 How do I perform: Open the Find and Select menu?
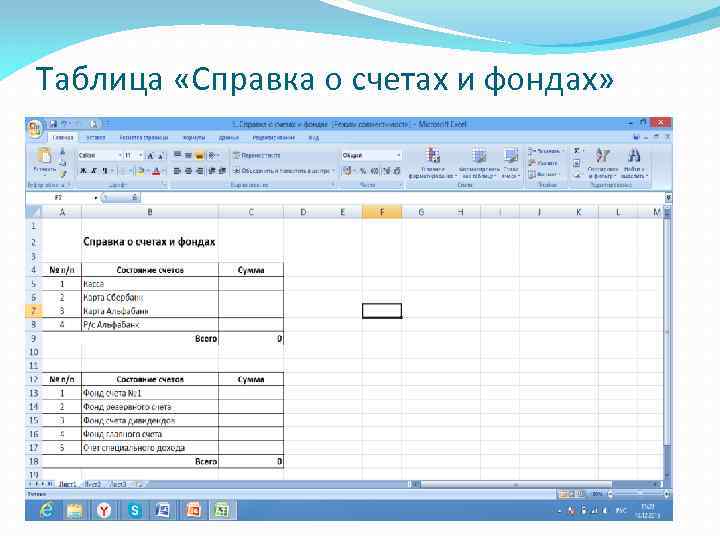click(x=634, y=163)
